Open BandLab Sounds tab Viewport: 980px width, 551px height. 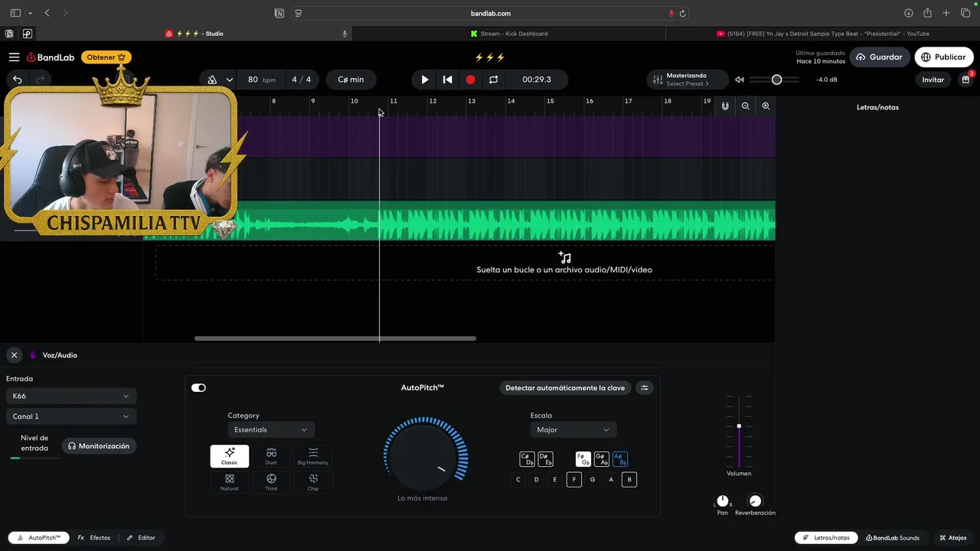893,538
